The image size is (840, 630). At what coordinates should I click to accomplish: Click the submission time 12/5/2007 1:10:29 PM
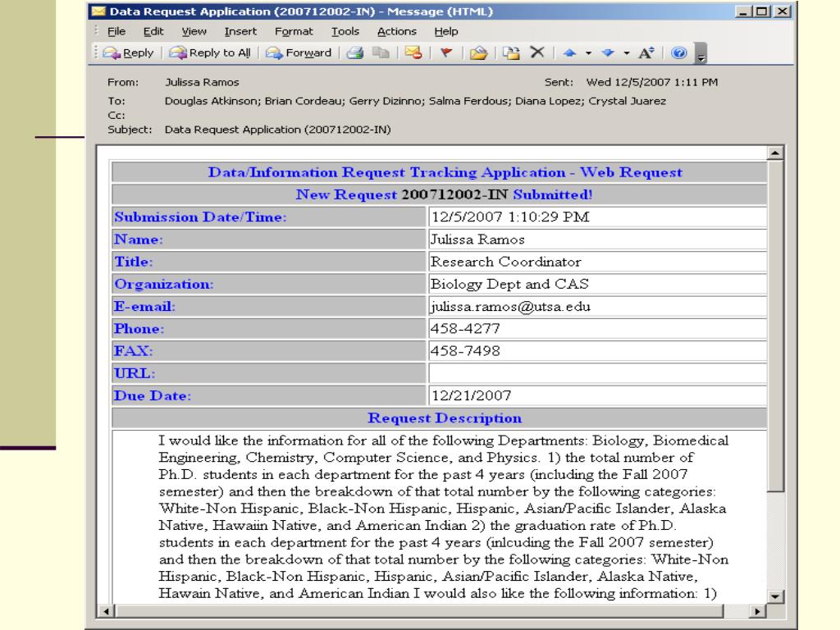(x=510, y=217)
